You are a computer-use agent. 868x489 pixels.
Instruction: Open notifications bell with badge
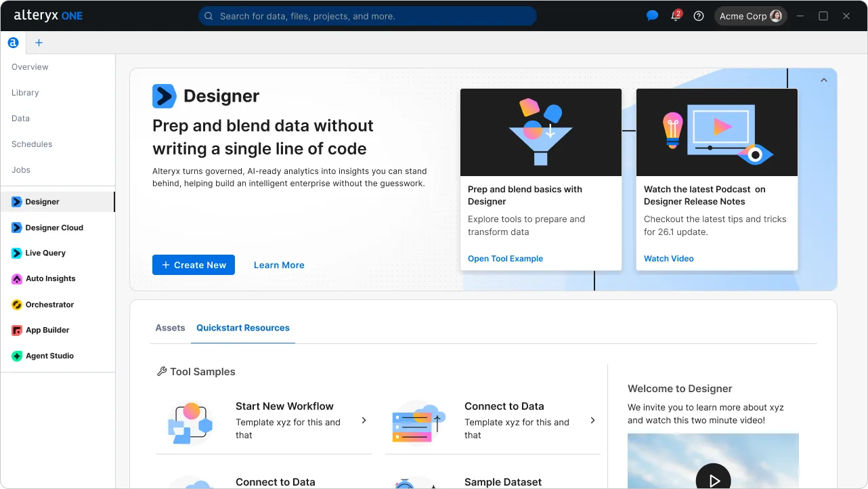[x=676, y=16]
